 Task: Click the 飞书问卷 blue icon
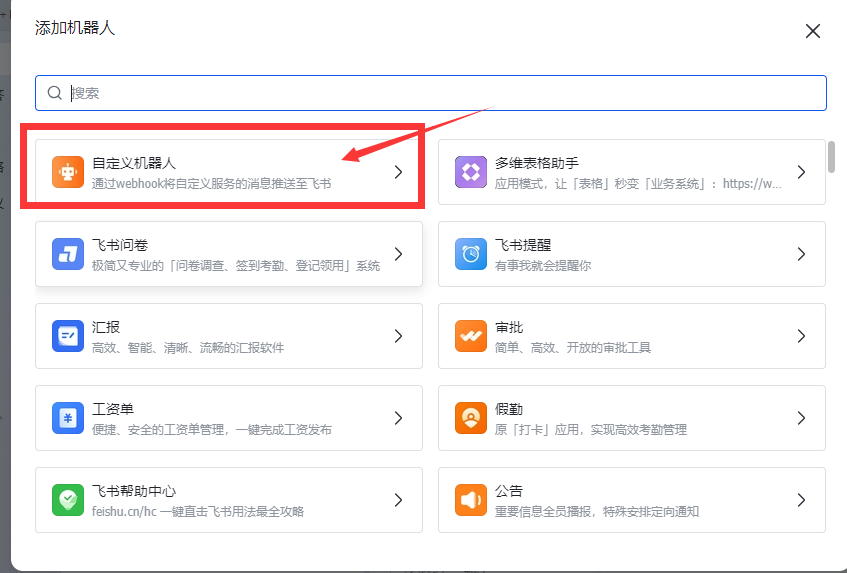(68, 254)
